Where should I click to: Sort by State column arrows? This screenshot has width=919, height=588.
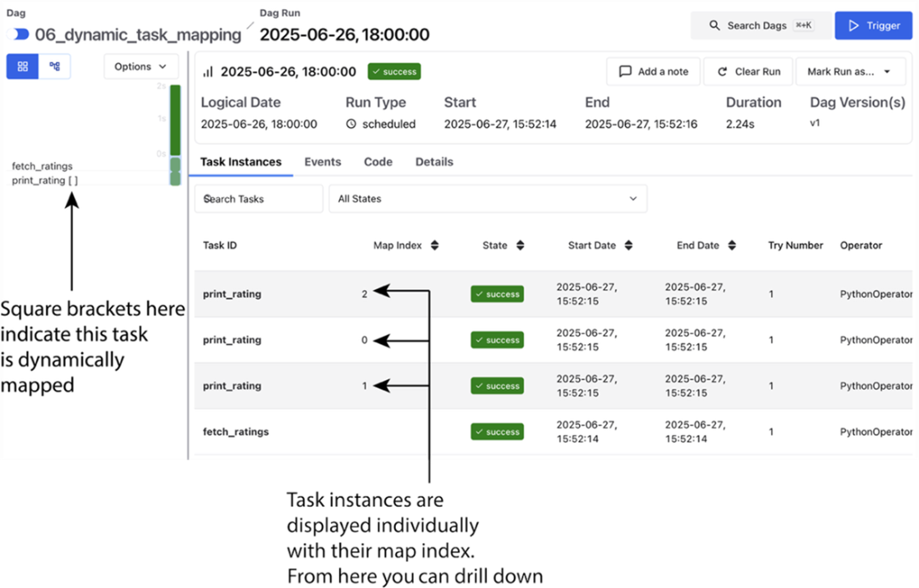520,246
